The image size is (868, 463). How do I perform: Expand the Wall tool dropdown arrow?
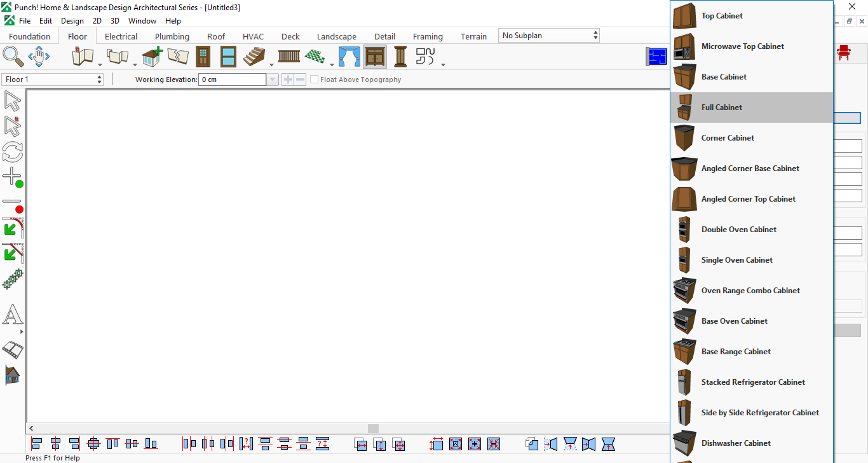100,64
